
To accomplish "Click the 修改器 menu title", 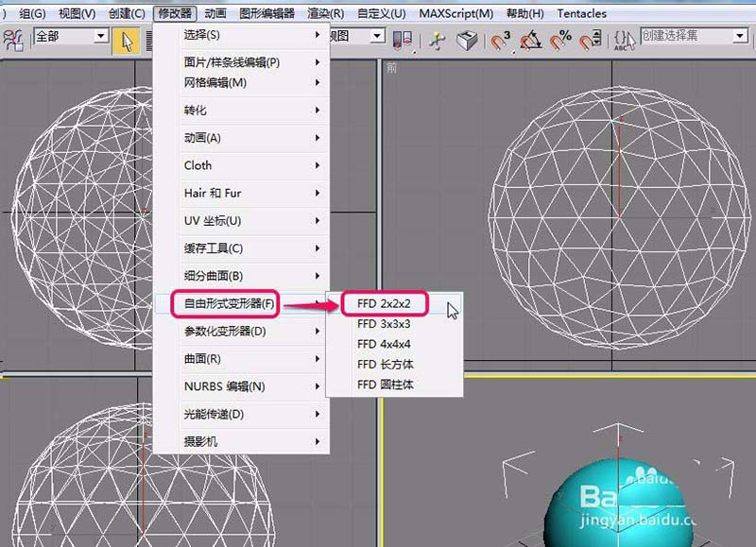I will pos(175,13).
